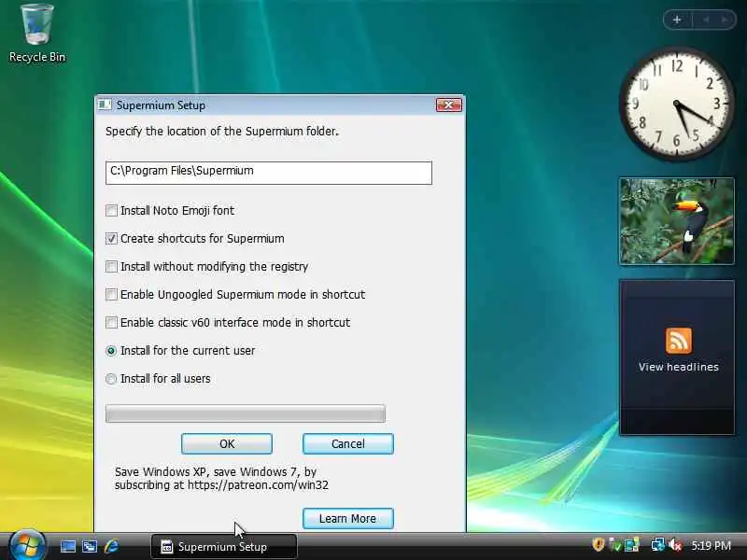747x560 pixels.
Task: Click the network connection tray icon
Action: (x=657, y=544)
